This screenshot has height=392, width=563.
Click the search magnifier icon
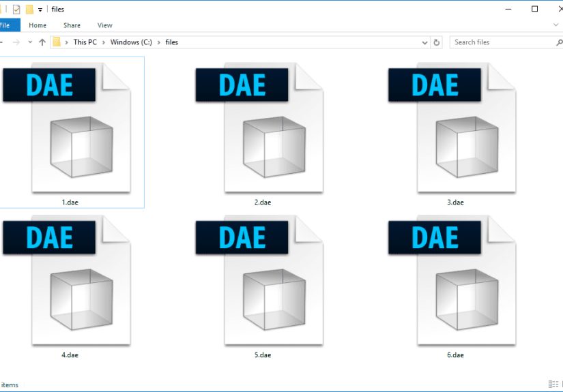[559, 42]
